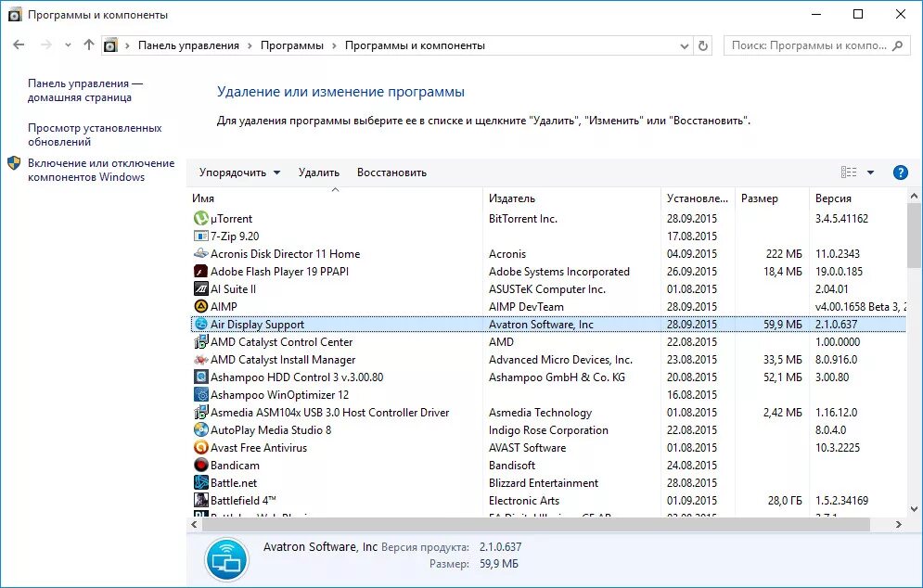
Task: Click the horizontal scrollbar right arrow
Action: coord(898,524)
